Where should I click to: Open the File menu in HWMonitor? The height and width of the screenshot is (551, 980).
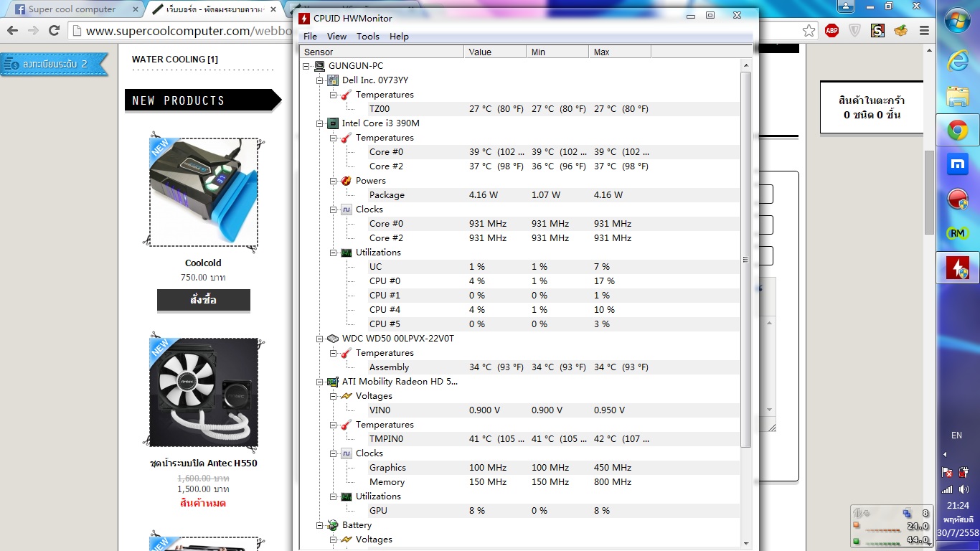(310, 37)
